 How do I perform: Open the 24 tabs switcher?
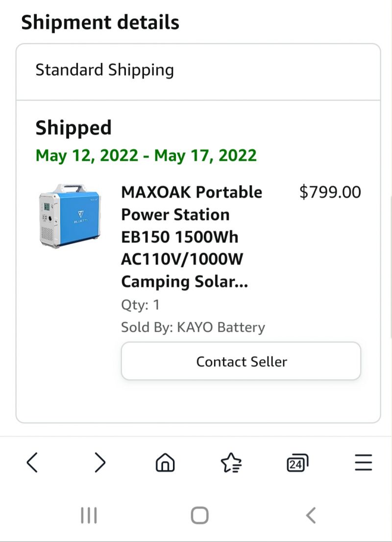(297, 463)
